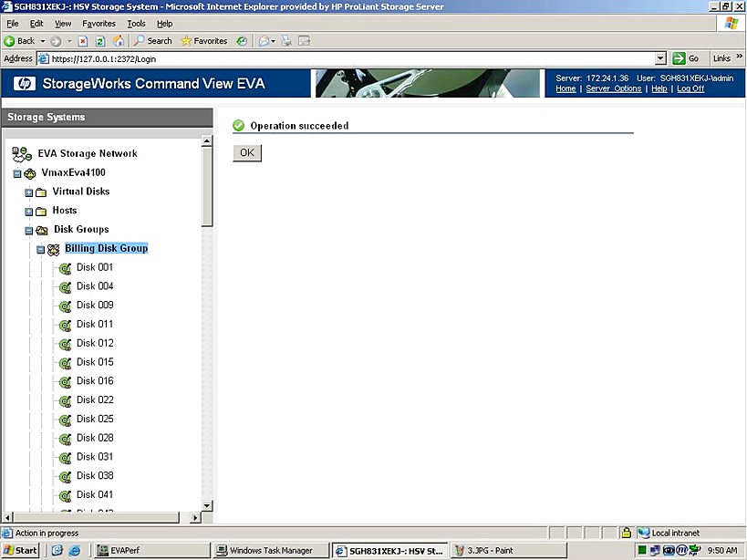
Task: Switch to 3.JPG - Paint taskbar button
Action: pyautogui.click(x=508, y=551)
